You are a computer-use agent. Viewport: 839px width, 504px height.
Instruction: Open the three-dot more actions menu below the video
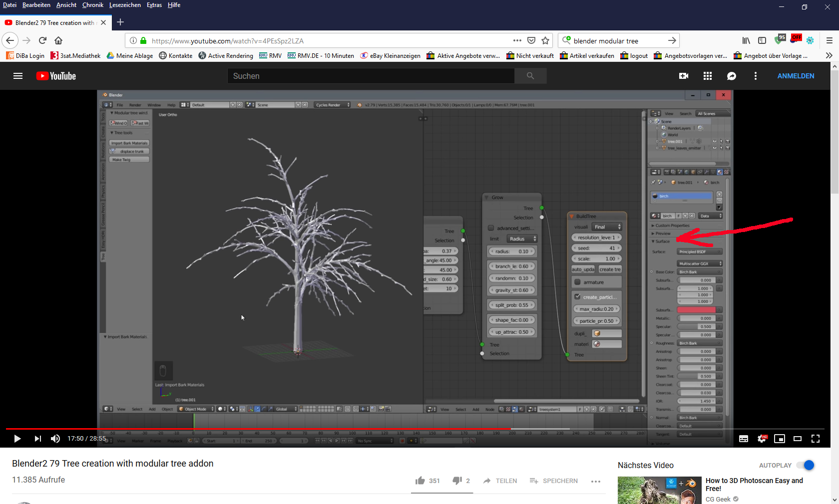[x=595, y=481]
